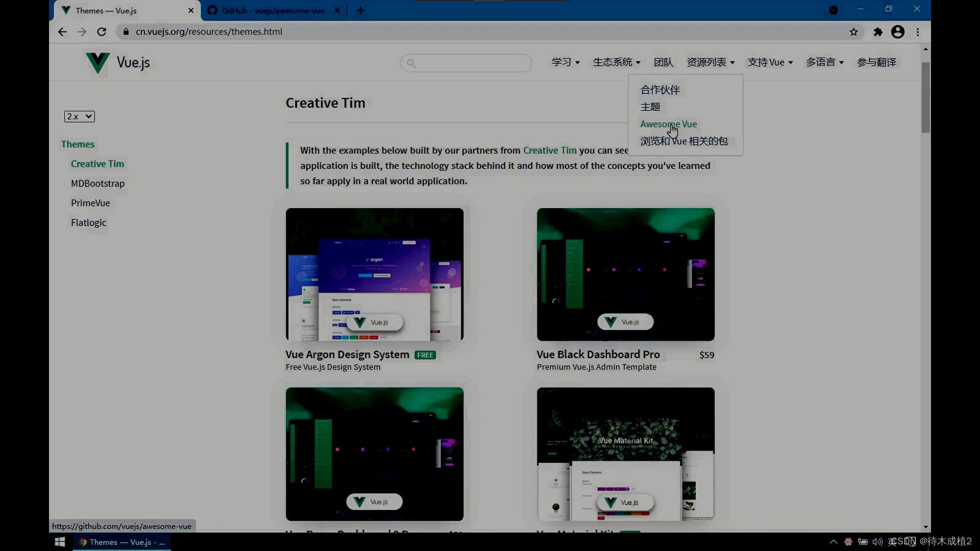
Task: Click 'Free Vue.js Design System' subtitle
Action: point(333,367)
